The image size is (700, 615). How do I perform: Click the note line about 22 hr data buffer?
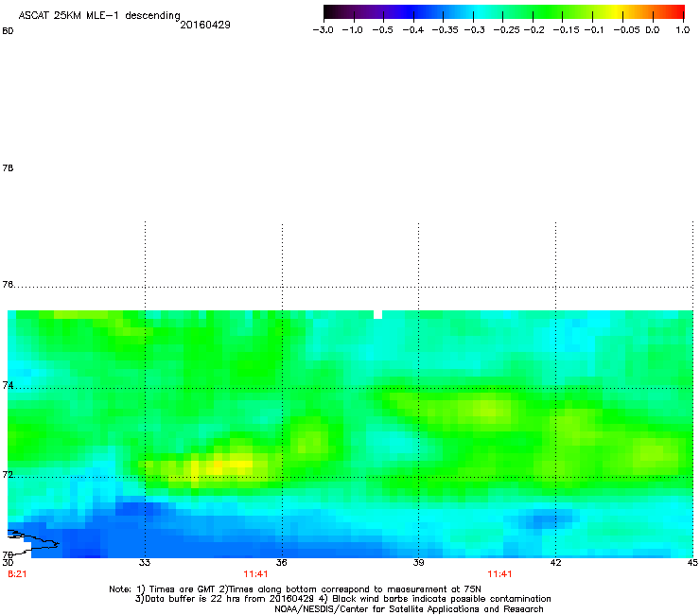[x=342, y=599]
